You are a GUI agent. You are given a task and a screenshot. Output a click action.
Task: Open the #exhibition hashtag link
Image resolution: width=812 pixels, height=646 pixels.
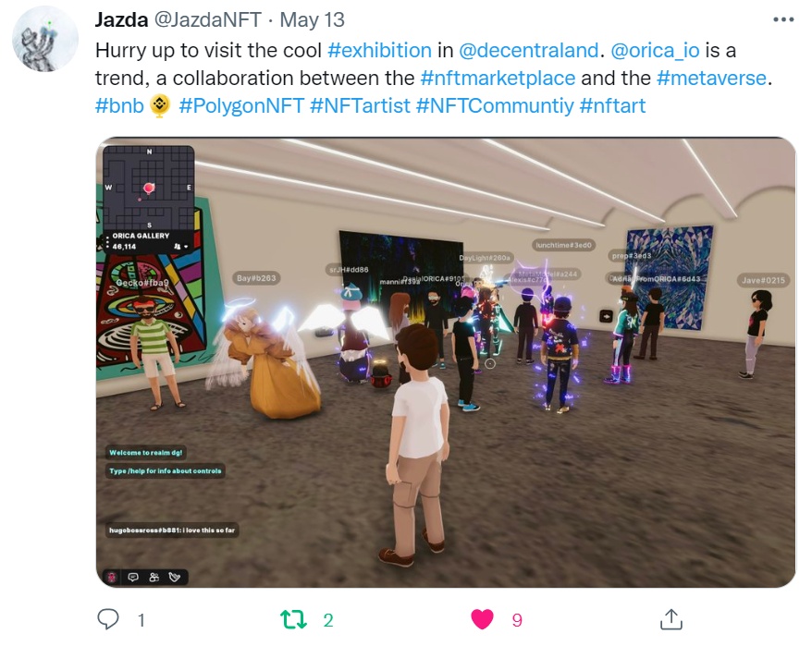tap(379, 51)
